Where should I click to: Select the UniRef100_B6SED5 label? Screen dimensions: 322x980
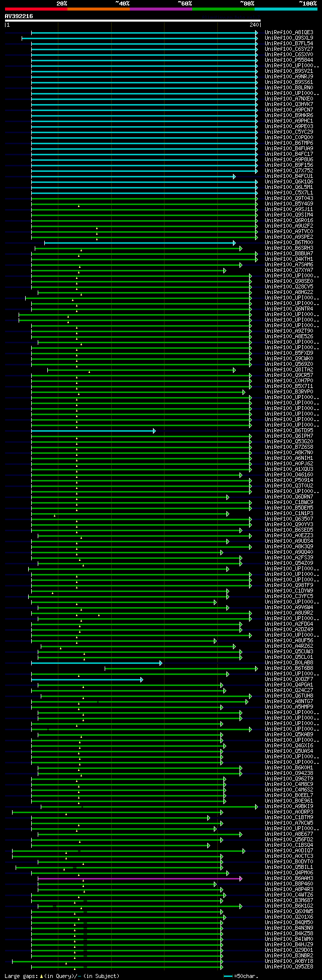point(289,530)
